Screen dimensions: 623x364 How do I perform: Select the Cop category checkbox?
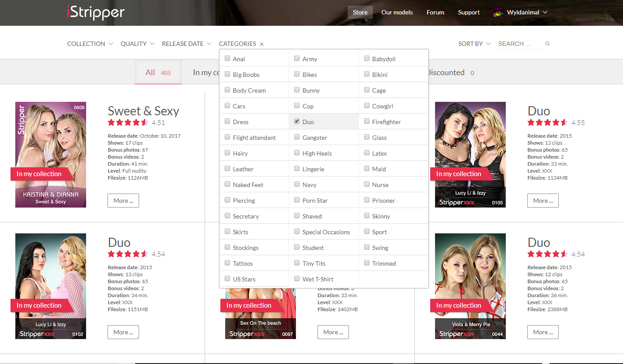coord(297,105)
